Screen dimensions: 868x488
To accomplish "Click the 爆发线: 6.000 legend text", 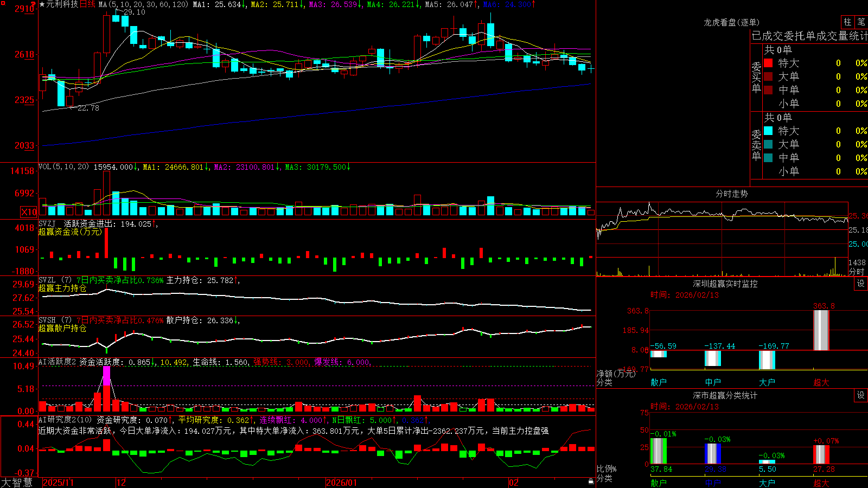I will 342,362.
